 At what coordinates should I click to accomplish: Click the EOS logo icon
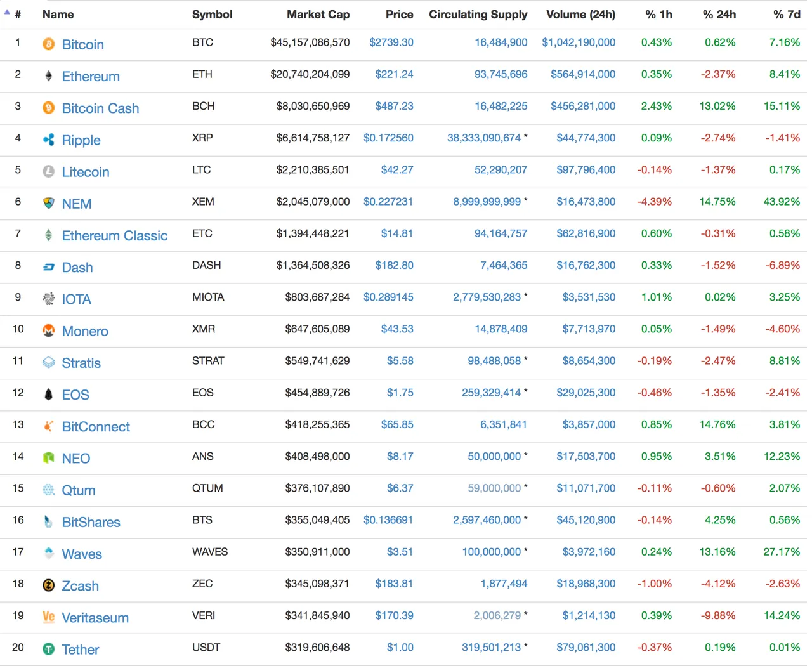[48, 395]
